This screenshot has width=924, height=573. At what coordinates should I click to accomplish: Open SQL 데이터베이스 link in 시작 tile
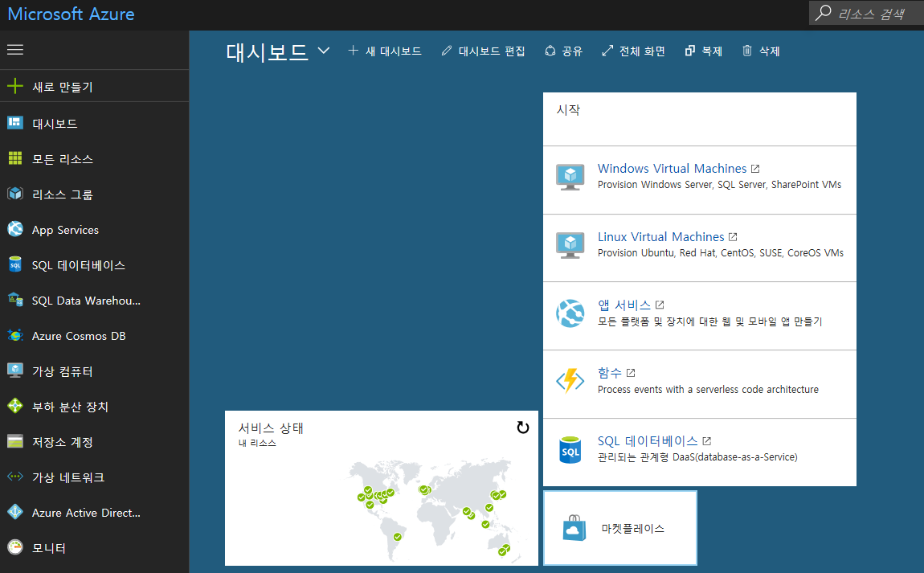coord(648,441)
